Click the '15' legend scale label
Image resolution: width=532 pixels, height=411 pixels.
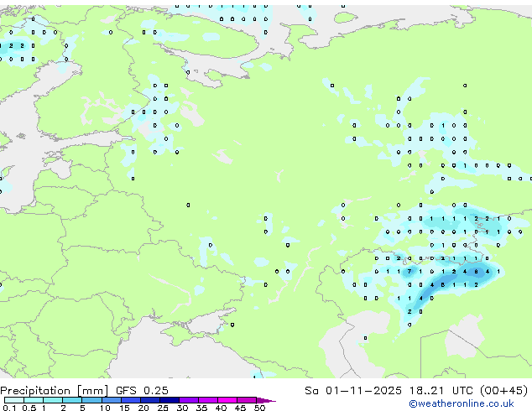(x=124, y=408)
